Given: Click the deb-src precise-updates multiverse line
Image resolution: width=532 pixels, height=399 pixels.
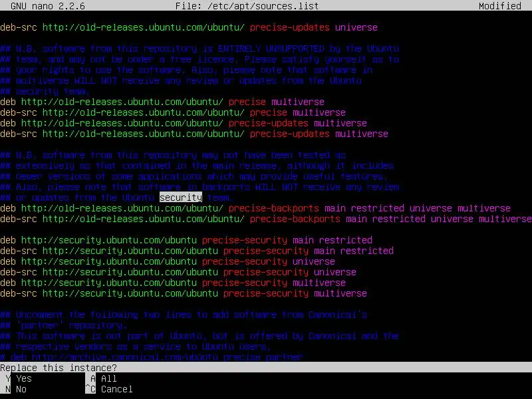Looking at the screenshot, I should point(194,134).
